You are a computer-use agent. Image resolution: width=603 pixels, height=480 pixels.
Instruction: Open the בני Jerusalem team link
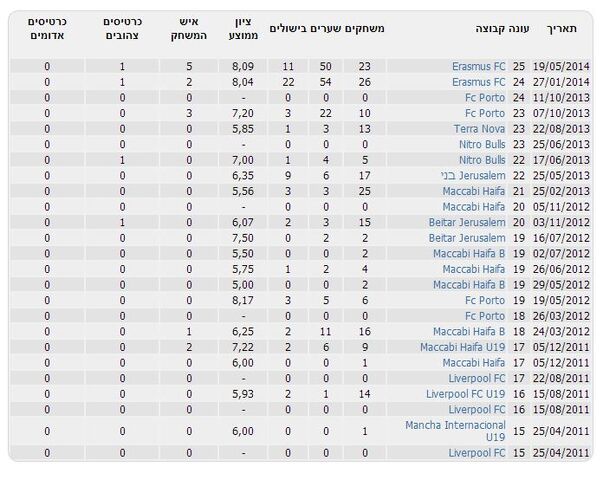tap(473, 176)
